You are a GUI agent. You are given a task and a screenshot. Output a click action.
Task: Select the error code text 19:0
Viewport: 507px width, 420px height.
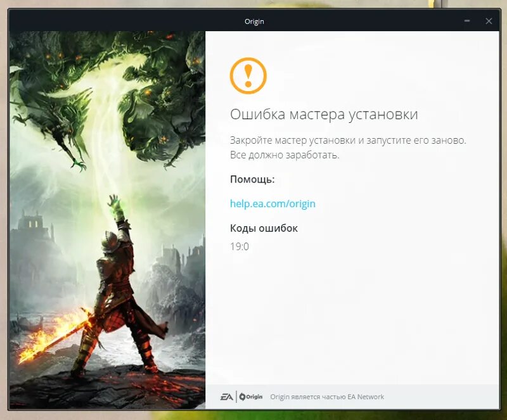240,246
